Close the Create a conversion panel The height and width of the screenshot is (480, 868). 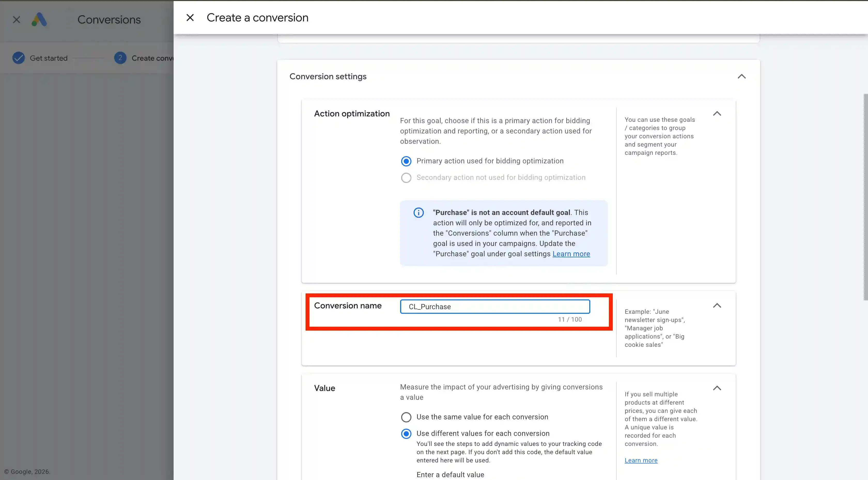tap(190, 18)
